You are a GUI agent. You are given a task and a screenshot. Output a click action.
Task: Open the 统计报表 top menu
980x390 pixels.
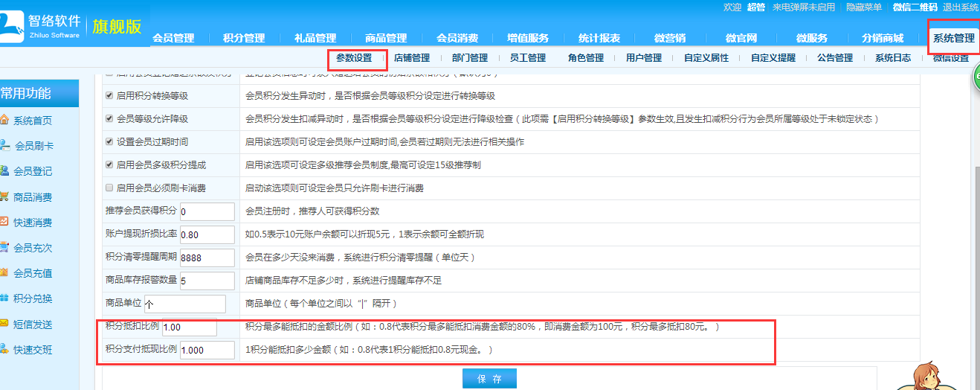pos(599,38)
